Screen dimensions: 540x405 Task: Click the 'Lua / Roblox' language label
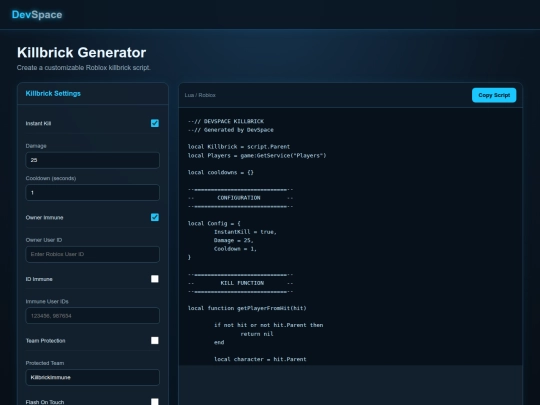click(200, 95)
